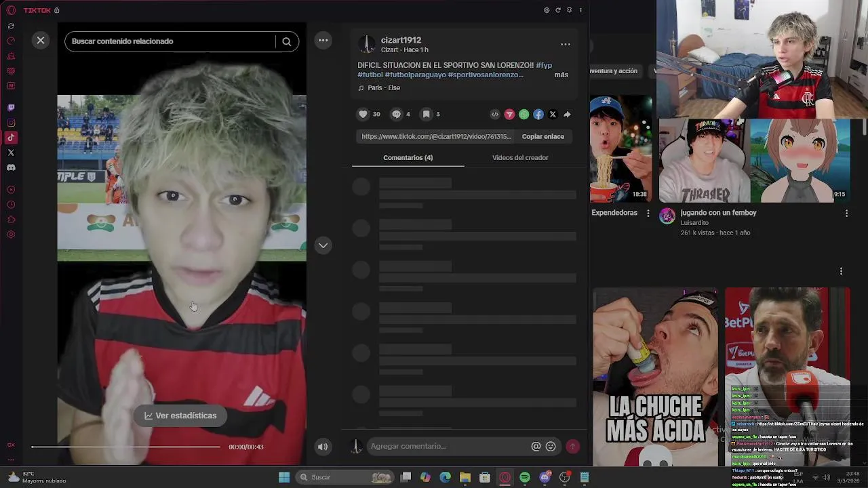Image resolution: width=868 pixels, height=488 pixels.
Task: Open History clock icon in sidebar
Action: (11, 205)
